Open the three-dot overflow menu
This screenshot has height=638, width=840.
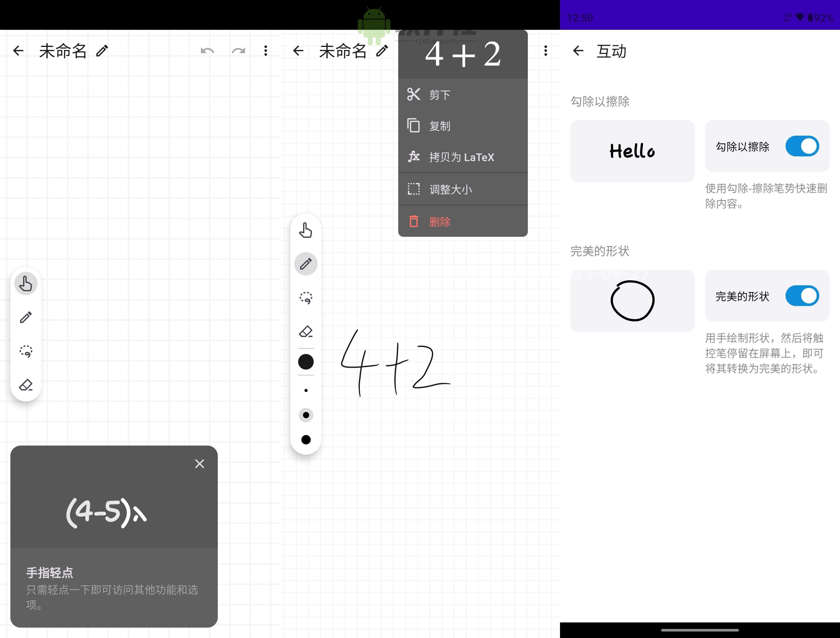(265, 51)
